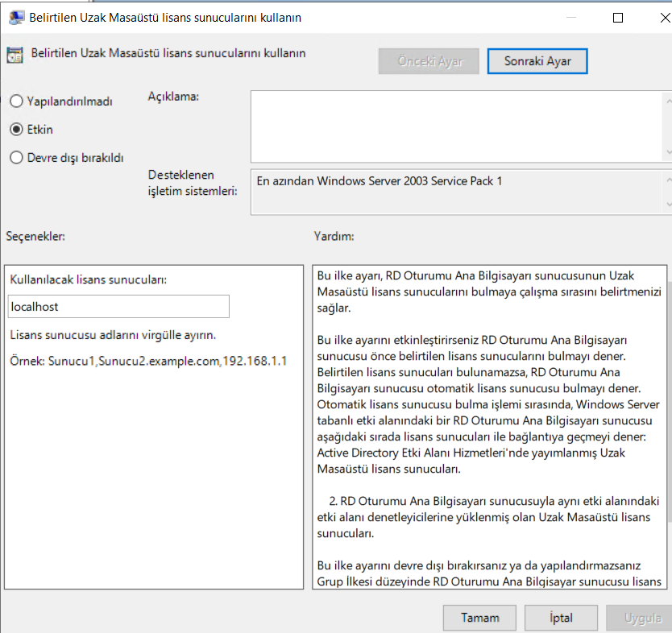Click the Açıklama box scroll up arrow
The image size is (672, 633).
(668, 101)
